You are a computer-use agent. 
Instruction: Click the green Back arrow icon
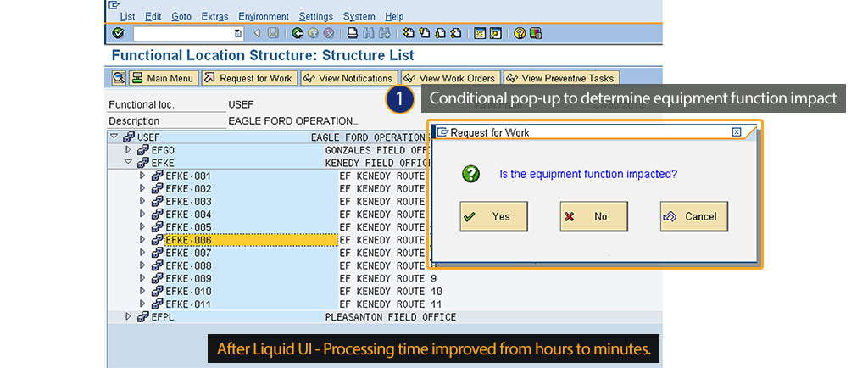pos(298,34)
